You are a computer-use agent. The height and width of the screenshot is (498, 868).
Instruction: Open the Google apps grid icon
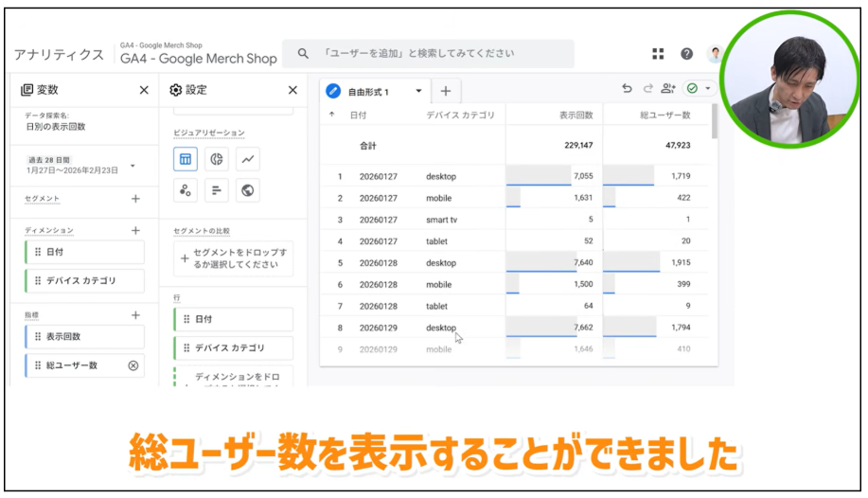click(658, 54)
